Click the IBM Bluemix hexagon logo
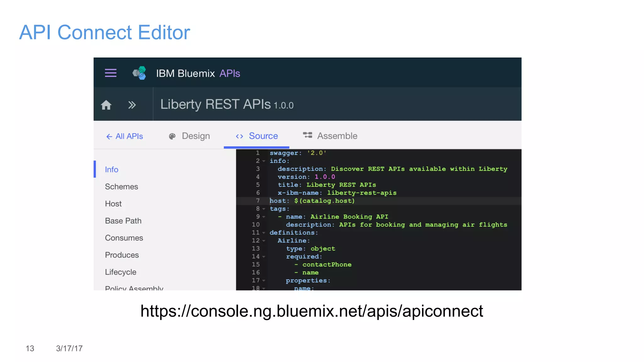Screen dimensions: 644x362 (139, 73)
